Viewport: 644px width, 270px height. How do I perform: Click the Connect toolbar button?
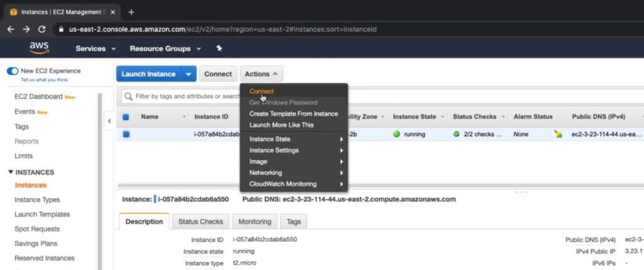pyautogui.click(x=218, y=74)
